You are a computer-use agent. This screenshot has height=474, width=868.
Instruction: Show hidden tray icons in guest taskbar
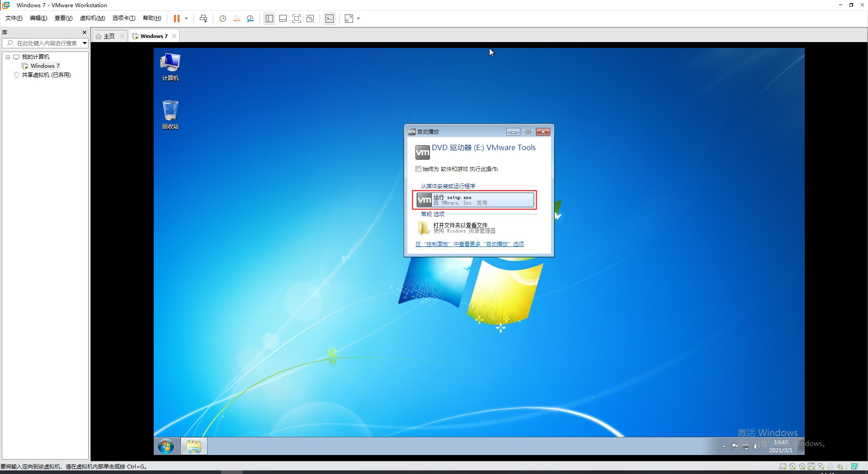(724, 446)
